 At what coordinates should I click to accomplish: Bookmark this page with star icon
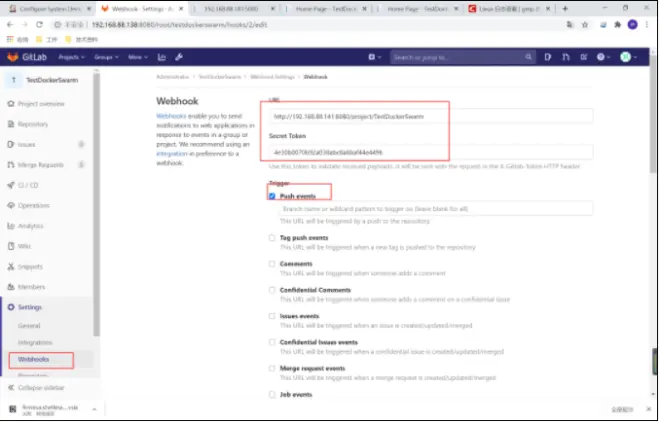point(585,25)
